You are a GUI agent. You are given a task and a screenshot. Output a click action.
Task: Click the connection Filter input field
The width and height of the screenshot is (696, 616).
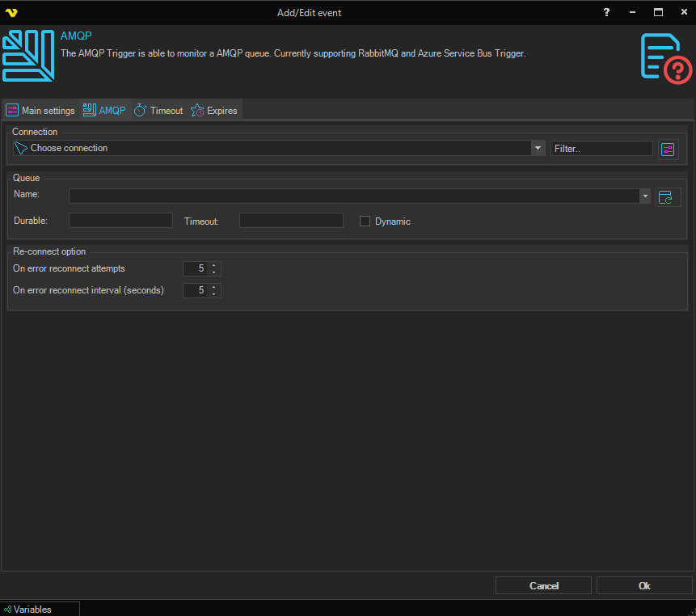click(601, 149)
